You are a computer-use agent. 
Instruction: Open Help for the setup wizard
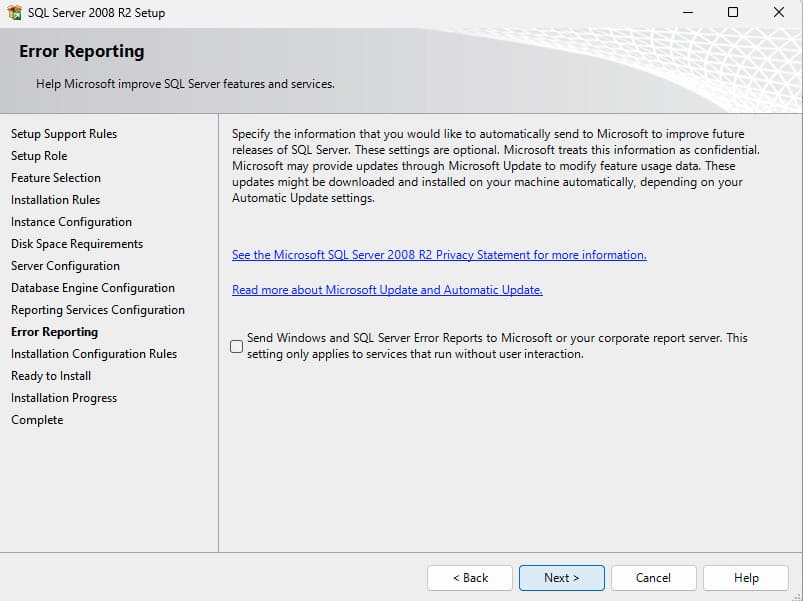click(x=745, y=578)
